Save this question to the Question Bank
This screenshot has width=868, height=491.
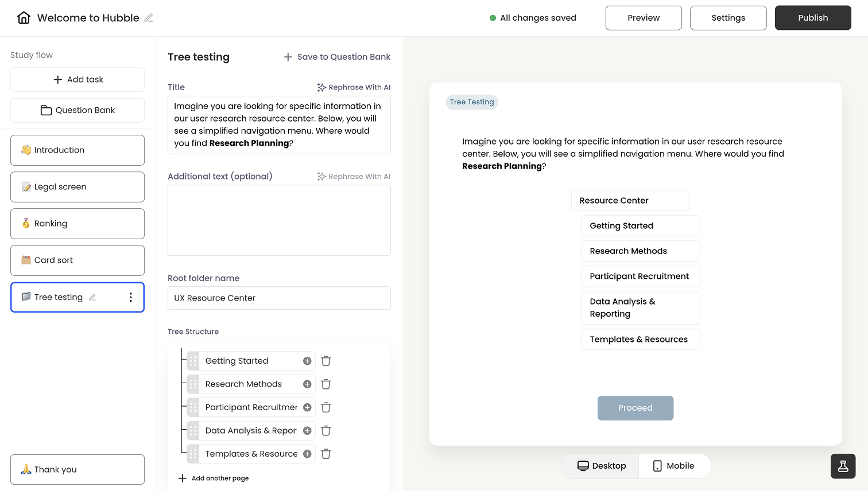pos(336,57)
